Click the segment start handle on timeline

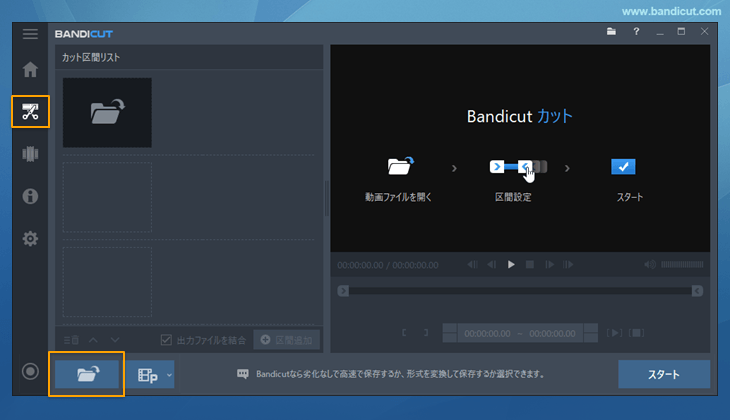(343, 291)
